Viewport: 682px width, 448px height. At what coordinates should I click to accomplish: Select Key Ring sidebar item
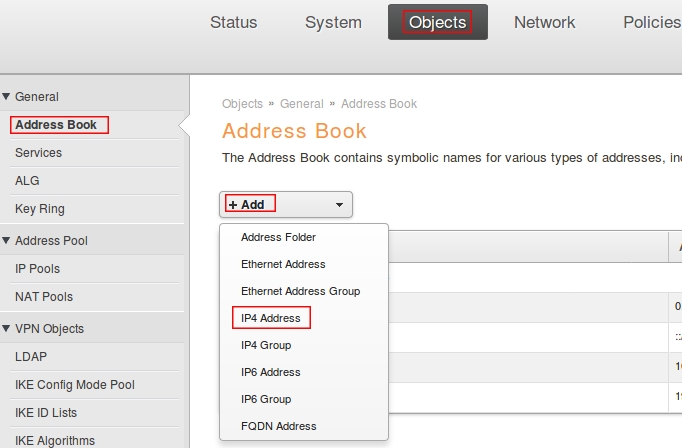pyautogui.click(x=39, y=209)
